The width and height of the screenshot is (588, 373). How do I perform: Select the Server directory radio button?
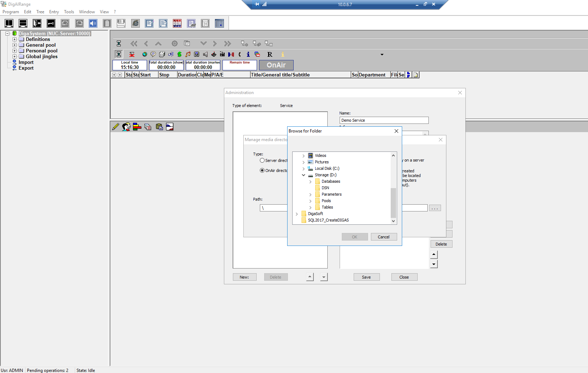coord(262,160)
